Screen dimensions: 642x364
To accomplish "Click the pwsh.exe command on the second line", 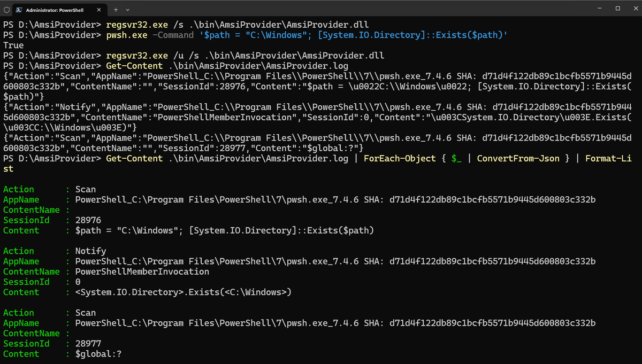I will click(x=127, y=35).
